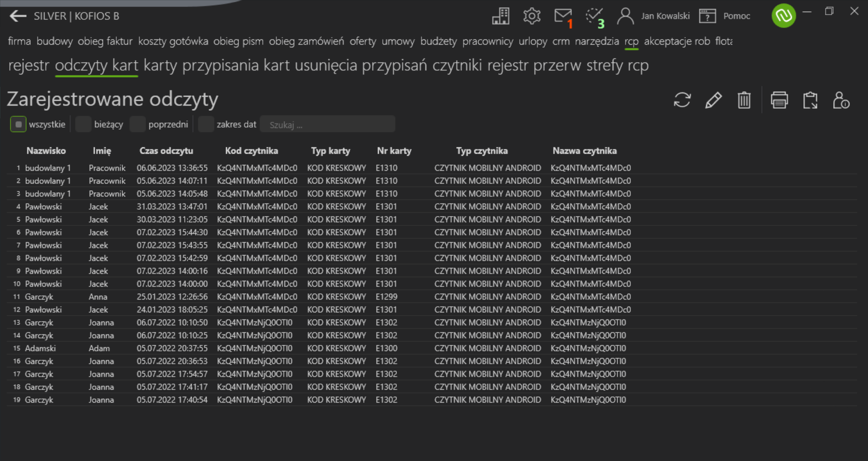Switch to the rejestr przerw tab
This screenshot has width=868, height=461.
[534, 66]
